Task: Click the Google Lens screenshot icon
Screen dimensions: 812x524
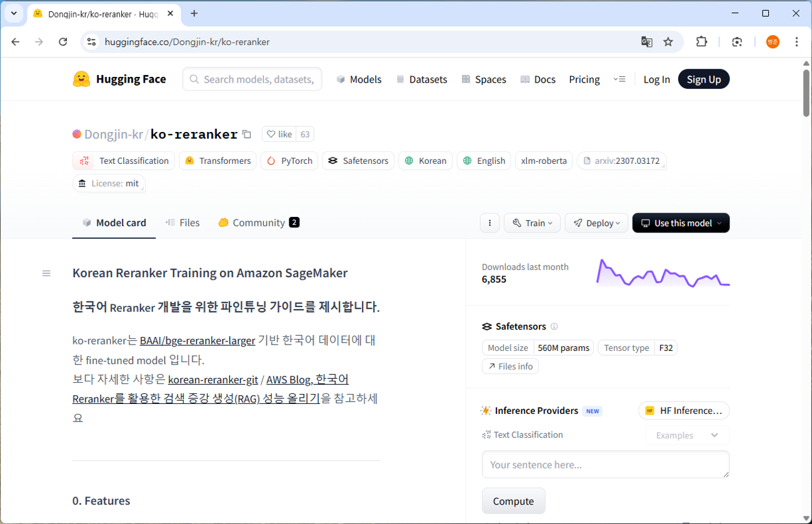Action: click(738, 42)
